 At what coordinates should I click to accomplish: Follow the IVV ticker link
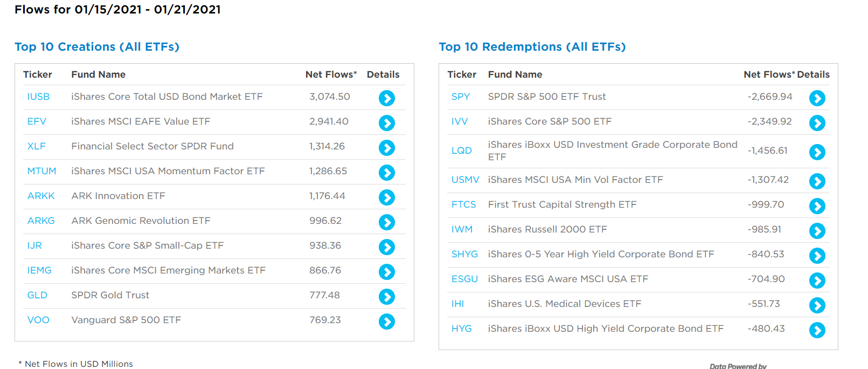click(460, 121)
